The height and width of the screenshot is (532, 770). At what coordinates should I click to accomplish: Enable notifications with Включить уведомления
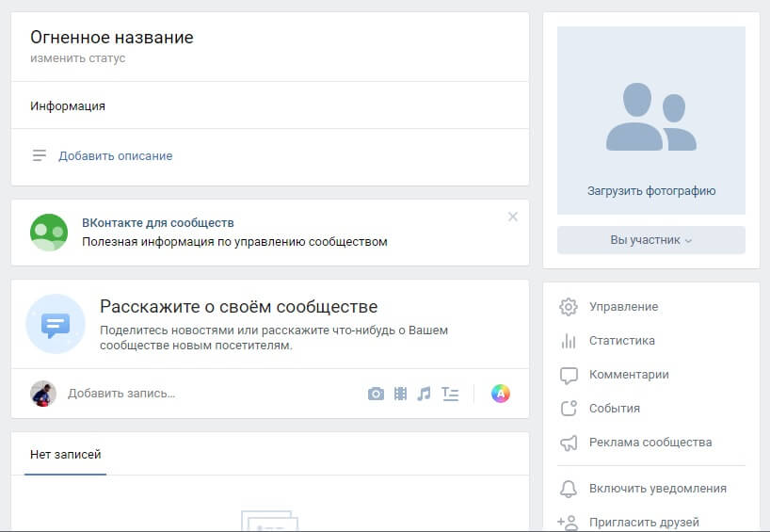(x=657, y=488)
